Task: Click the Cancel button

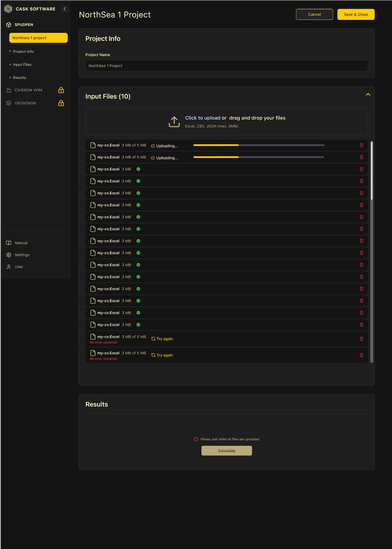Action: (x=314, y=15)
